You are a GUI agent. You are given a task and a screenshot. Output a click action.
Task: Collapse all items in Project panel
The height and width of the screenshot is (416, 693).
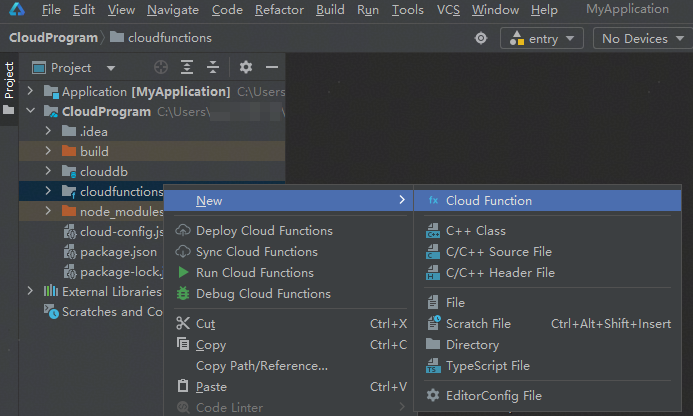[212, 67]
